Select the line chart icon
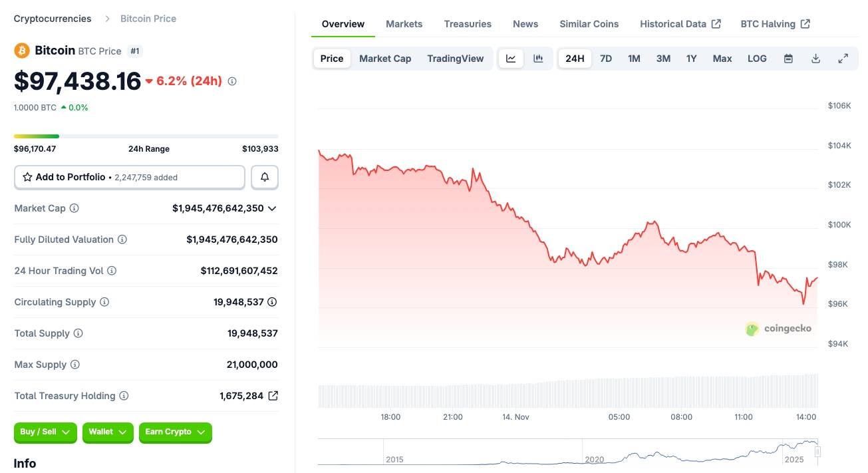The image size is (868, 473). 511,59
